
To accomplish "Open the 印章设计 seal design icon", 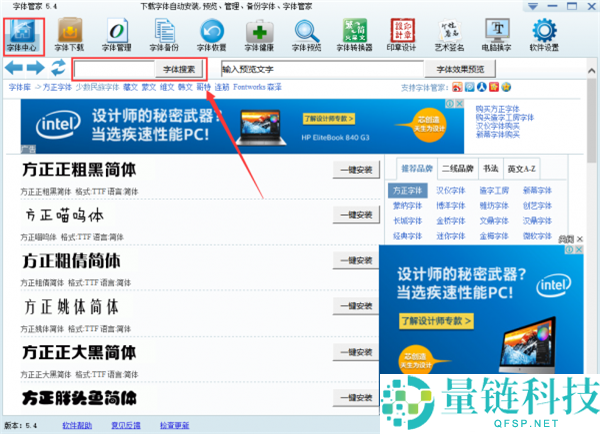I will coord(402,36).
